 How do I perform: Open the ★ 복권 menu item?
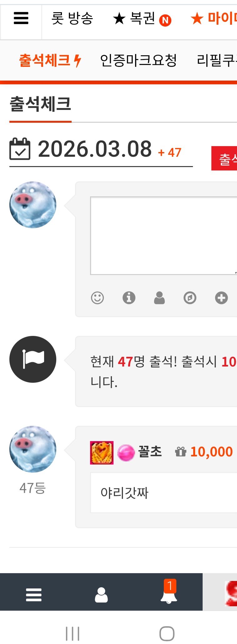coord(142,19)
